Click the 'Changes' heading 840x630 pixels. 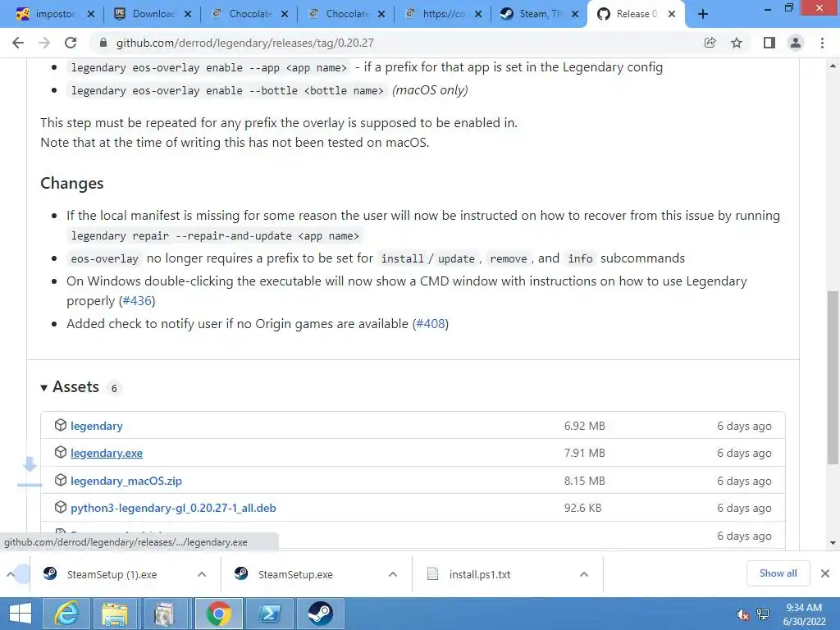[72, 183]
